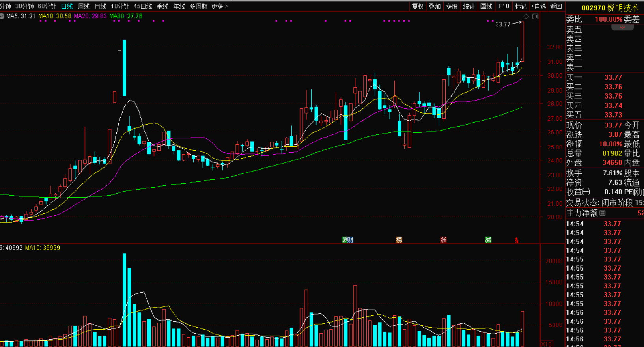Click the 买三 price 33.75
The height and width of the screenshot is (347, 644).
pos(613,96)
